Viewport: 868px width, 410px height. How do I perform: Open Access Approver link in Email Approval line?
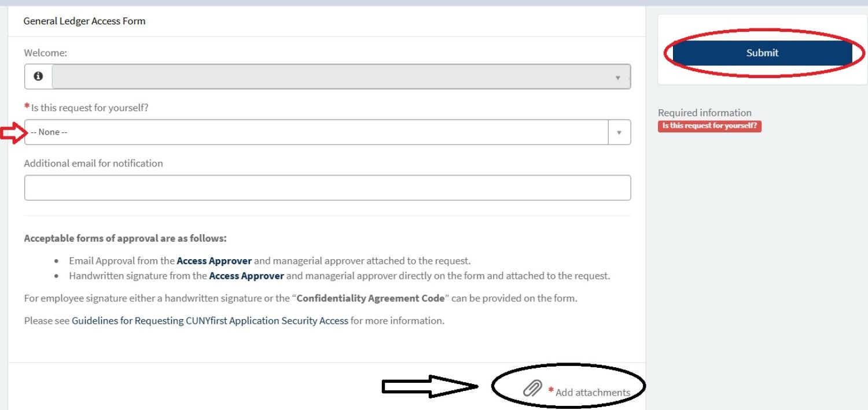tap(214, 261)
